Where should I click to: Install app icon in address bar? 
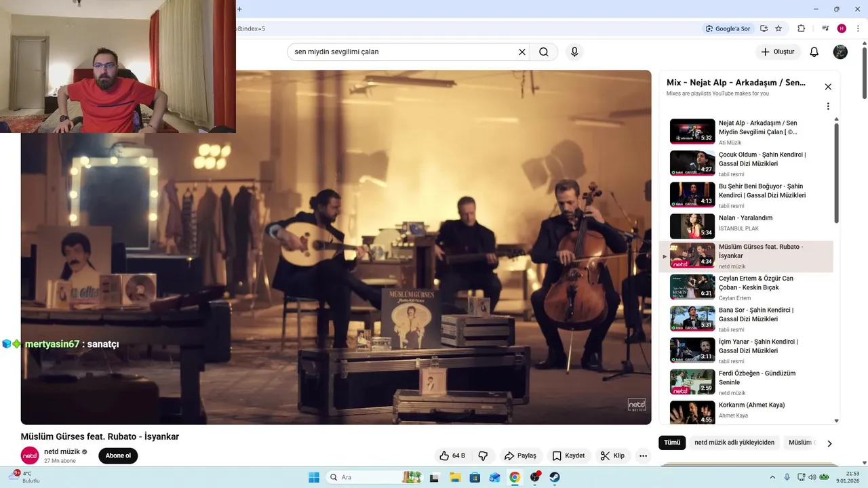pyautogui.click(x=764, y=28)
